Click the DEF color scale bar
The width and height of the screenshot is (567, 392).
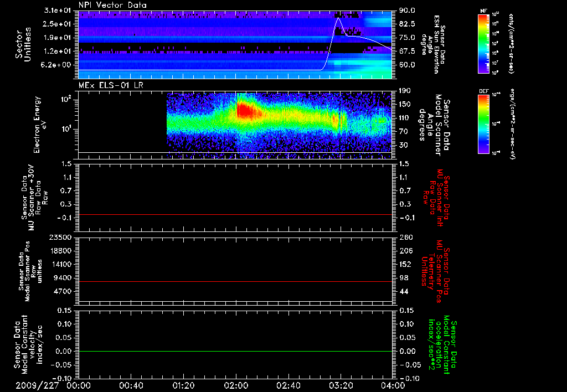point(483,124)
